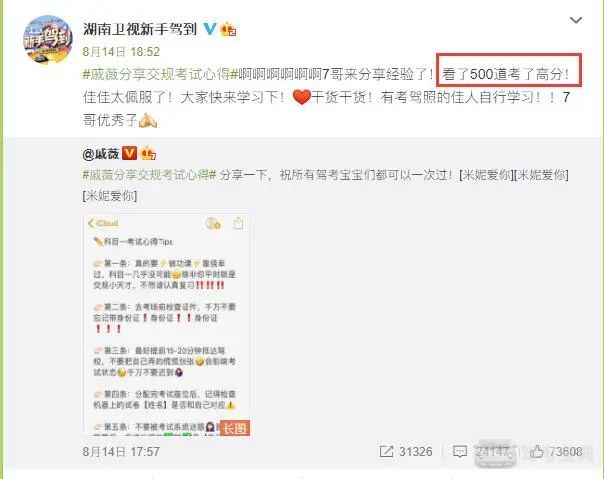This screenshot has width=604, height=479.
Task: Click the orange V badge next to 戚薇
Action: (x=129, y=153)
